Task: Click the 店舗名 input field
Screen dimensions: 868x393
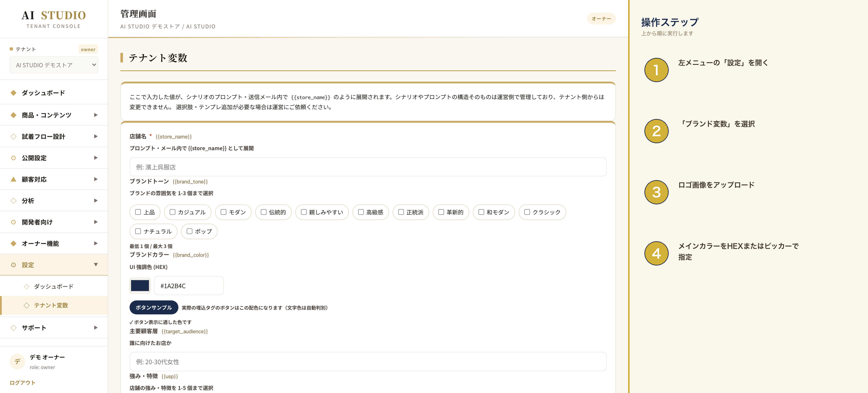Action: (368, 167)
